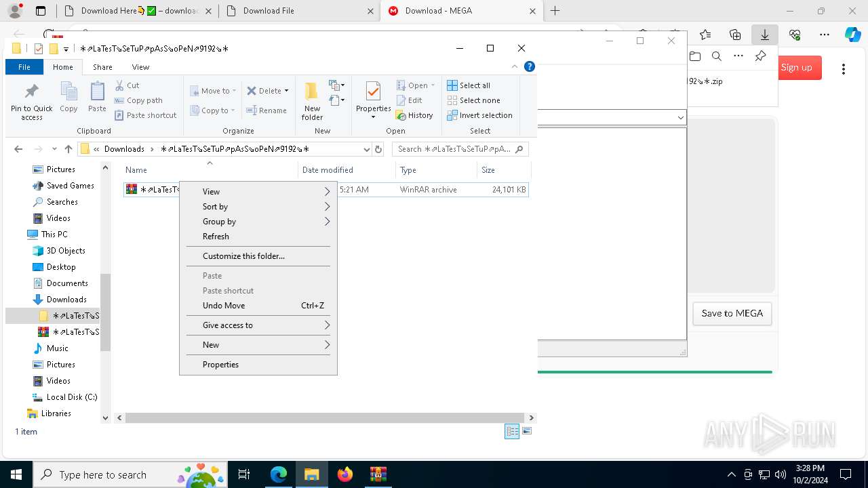Click the Rename ribbon command
This screenshot has height=488, width=868.
click(267, 110)
